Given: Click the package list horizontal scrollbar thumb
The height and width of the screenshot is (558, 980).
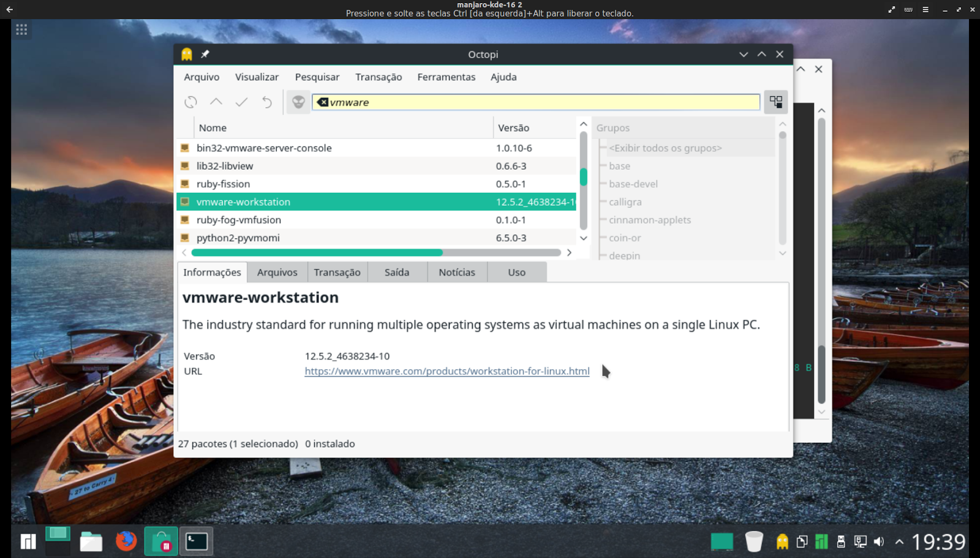Looking at the screenshot, I should [317, 252].
